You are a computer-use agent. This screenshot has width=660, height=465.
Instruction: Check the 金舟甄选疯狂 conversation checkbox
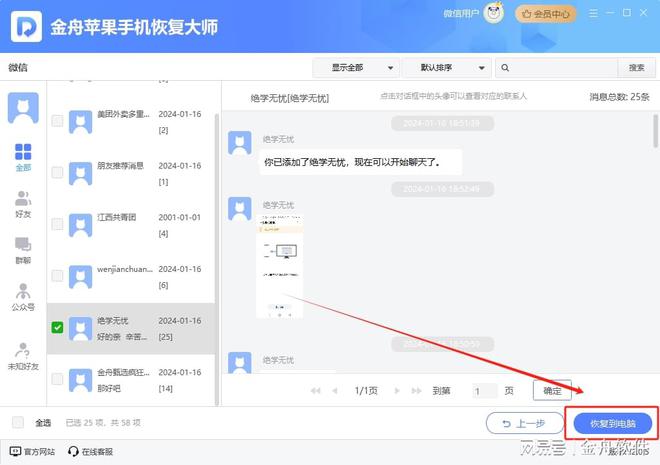[x=57, y=379]
